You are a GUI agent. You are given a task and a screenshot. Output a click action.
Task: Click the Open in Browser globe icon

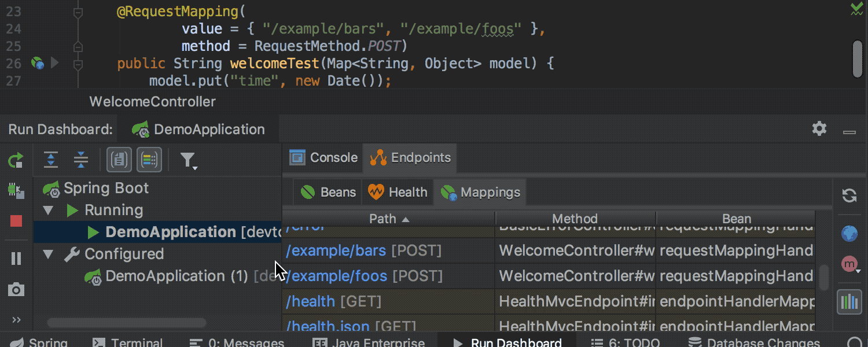(x=849, y=234)
